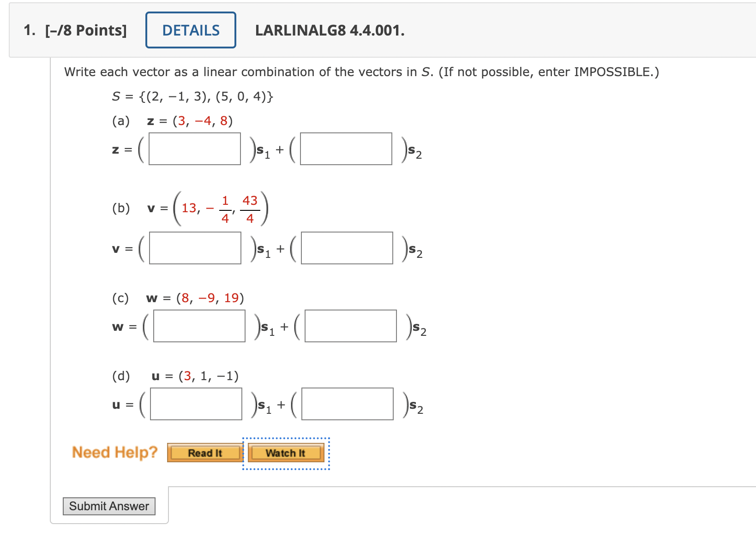The height and width of the screenshot is (537, 756).
Task: Click the s2 coefficient box for u
Action: click(347, 404)
